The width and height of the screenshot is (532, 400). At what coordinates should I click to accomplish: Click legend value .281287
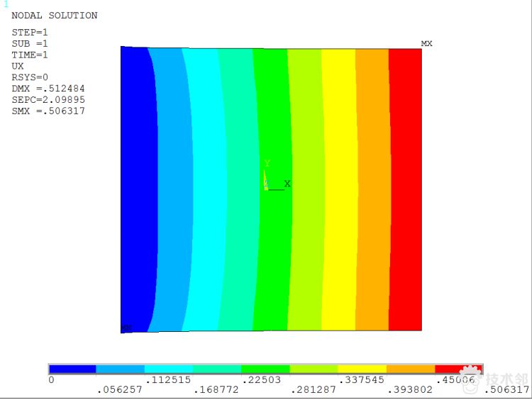[x=314, y=390]
